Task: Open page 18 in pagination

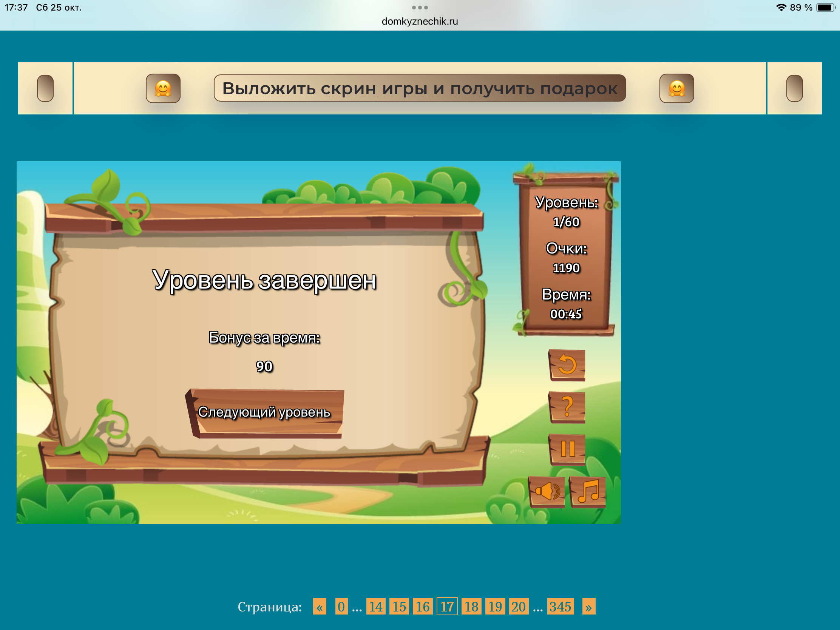Action: tap(471, 607)
